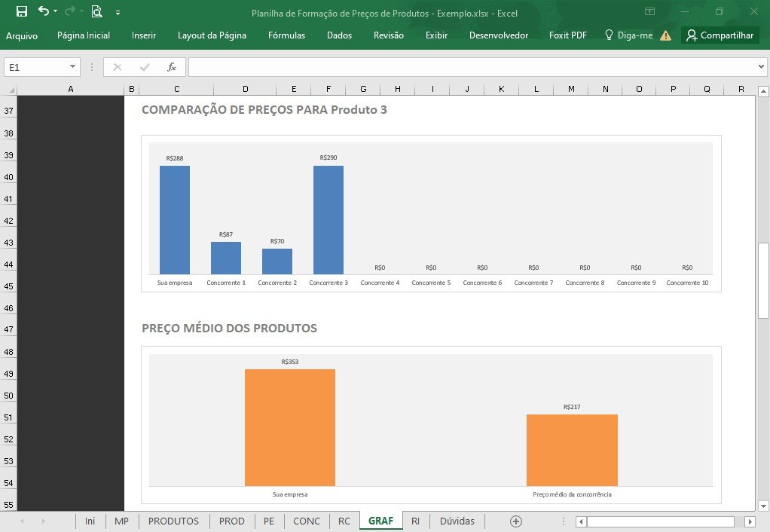The image size is (770, 532).
Task: Open the Arquivo menu
Action: [22, 35]
